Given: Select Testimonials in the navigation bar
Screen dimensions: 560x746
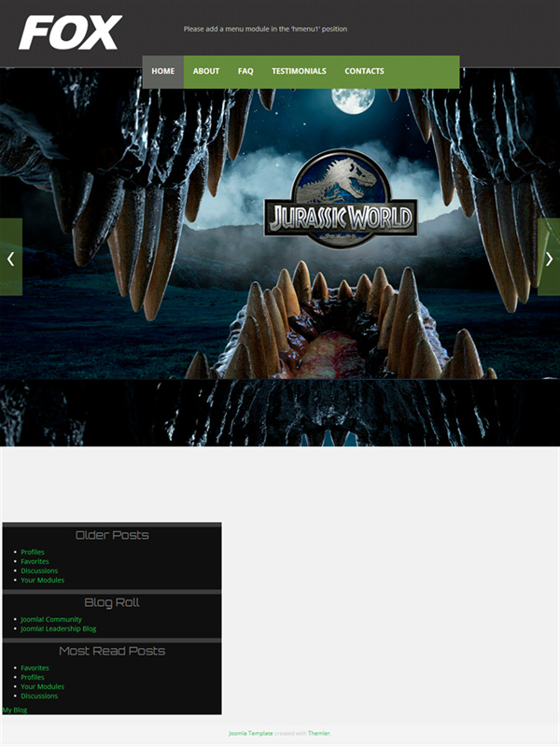Looking at the screenshot, I should click(x=299, y=71).
